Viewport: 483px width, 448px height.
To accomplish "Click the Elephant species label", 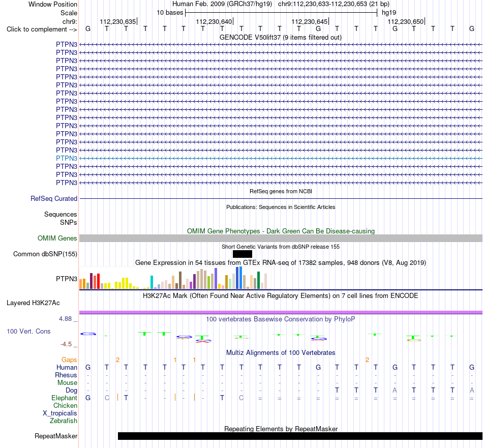I will [x=65, y=398].
